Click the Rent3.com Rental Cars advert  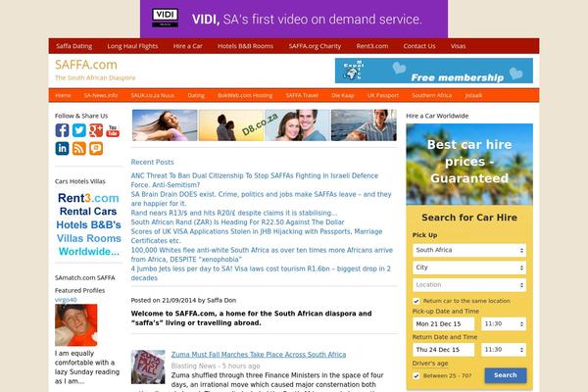(x=88, y=224)
